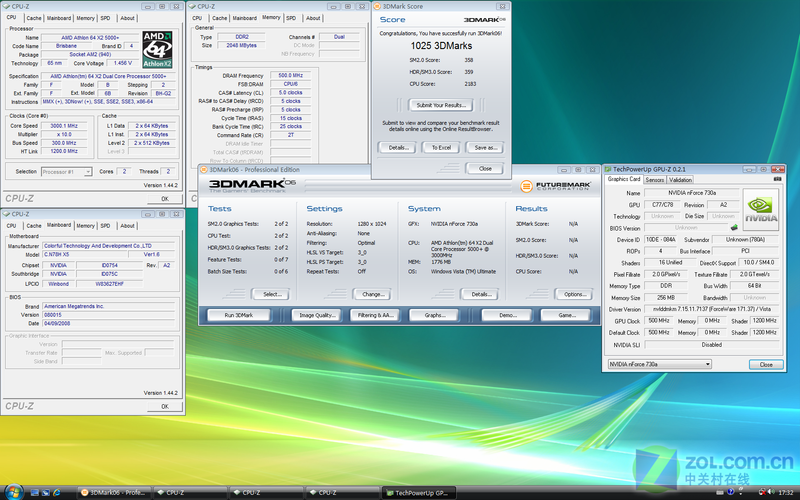
Task: Click the AMD Athlon 64 X2 logo
Action: pyautogui.click(x=157, y=49)
